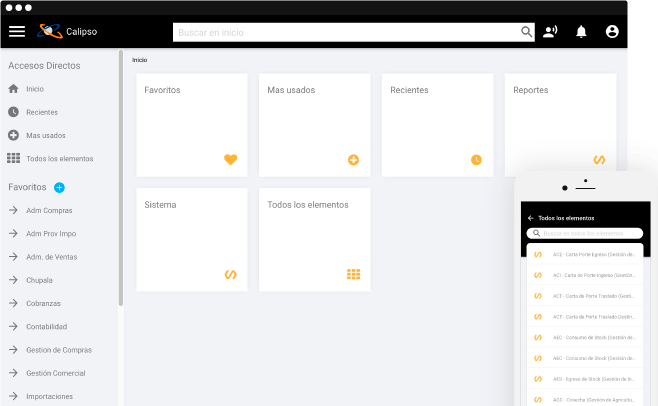
Task: Open the Sistema card
Action: 192,240
